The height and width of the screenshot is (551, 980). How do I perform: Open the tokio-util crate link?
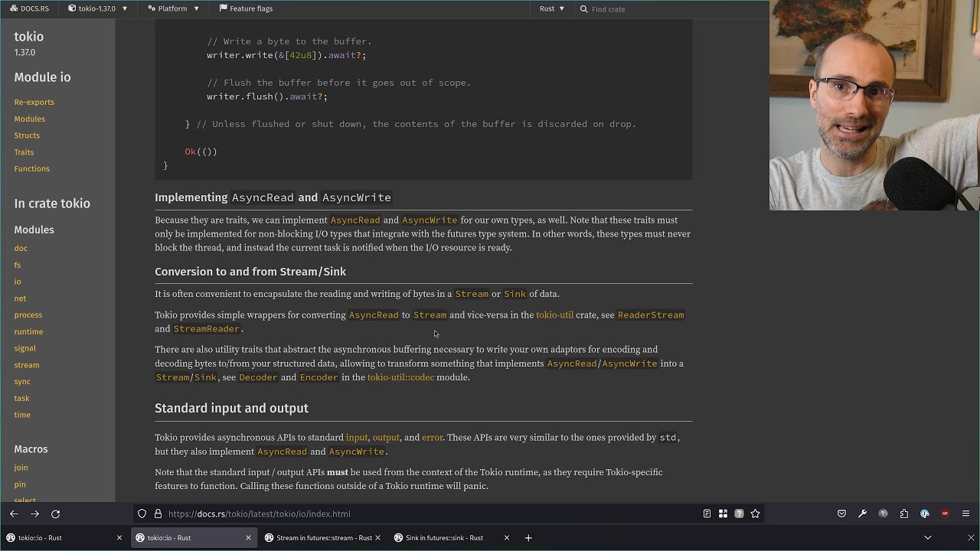coord(554,315)
